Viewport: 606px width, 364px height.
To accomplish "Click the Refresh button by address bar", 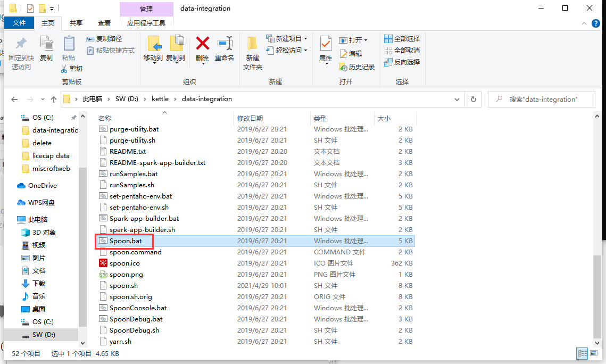I will click(x=474, y=100).
